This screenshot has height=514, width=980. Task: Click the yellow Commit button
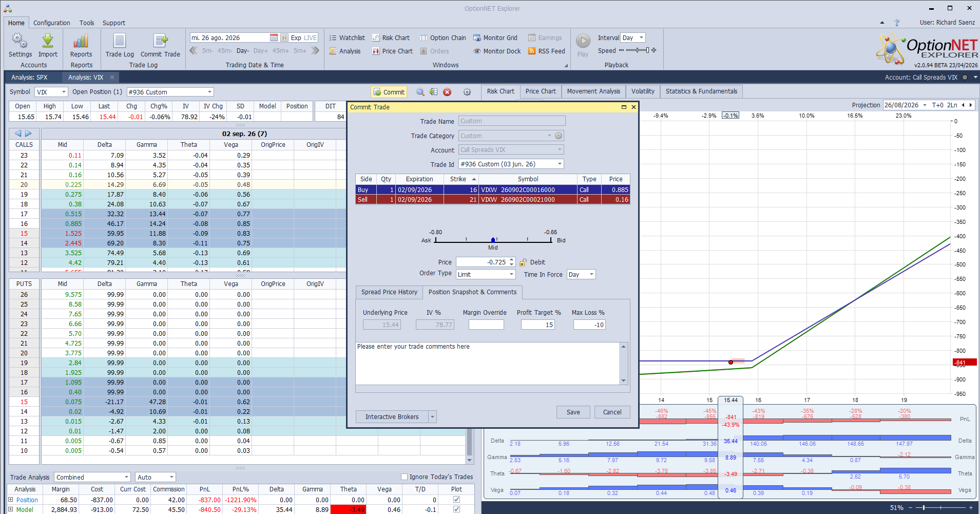click(x=389, y=92)
